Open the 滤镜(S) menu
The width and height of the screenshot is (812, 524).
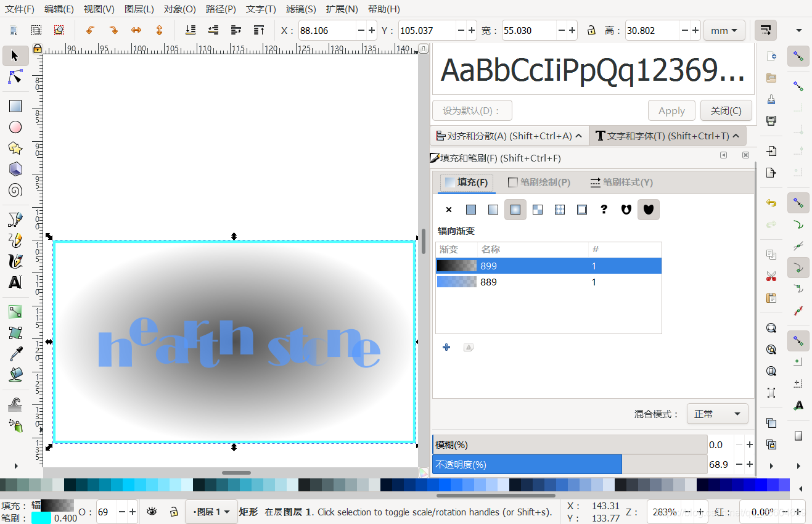point(301,9)
